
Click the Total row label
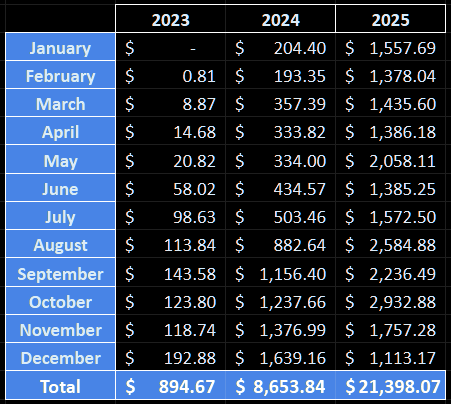tap(60, 385)
